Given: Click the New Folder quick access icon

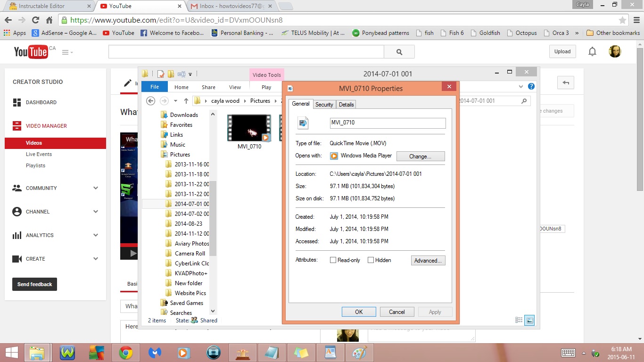Looking at the screenshot, I should pyautogui.click(x=171, y=74).
